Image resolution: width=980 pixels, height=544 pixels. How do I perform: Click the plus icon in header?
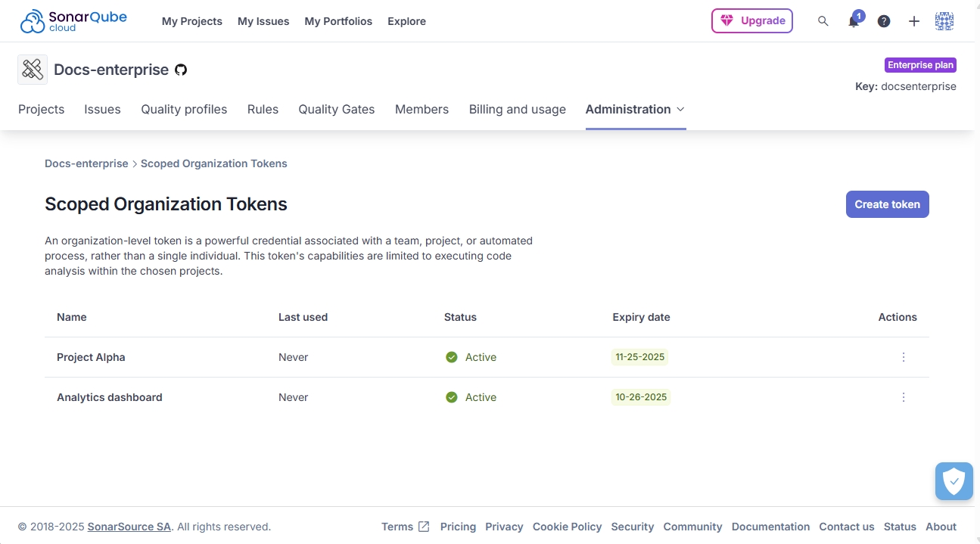(x=914, y=21)
